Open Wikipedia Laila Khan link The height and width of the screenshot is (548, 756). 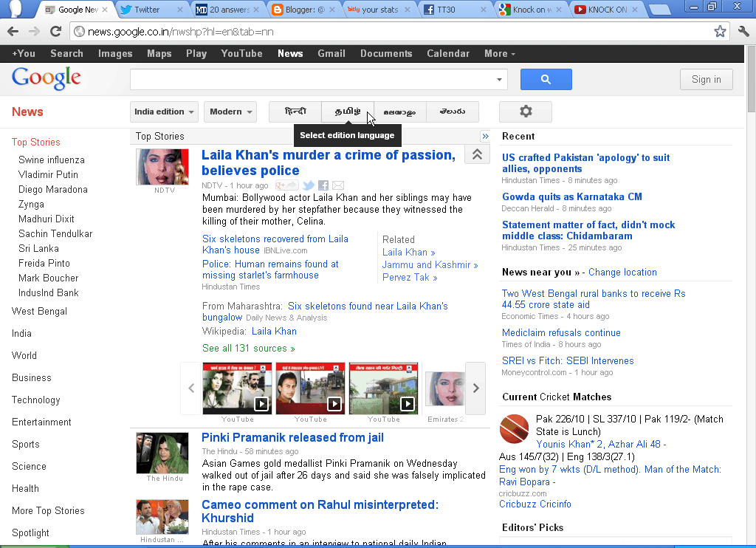pos(274,332)
